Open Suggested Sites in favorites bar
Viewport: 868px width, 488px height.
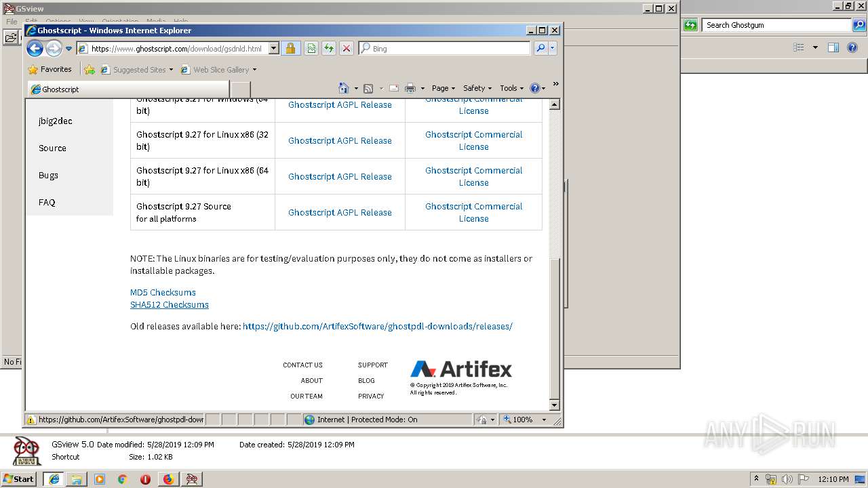click(x=137, y=69)
